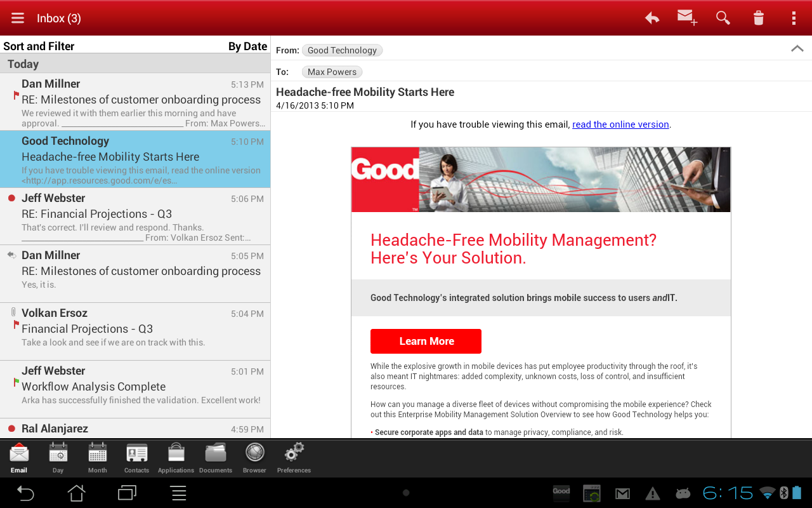Toggle unread dot on Ral Alanjarez email

(11, 429)
